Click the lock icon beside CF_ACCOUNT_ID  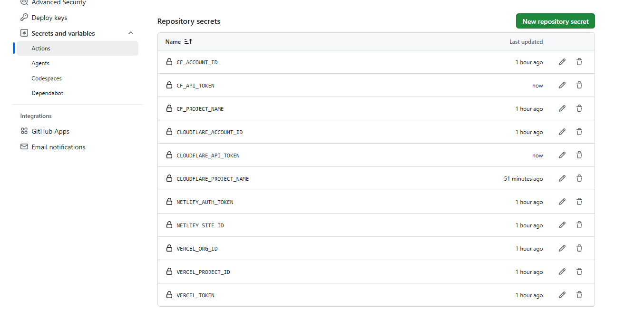point(169,62)
